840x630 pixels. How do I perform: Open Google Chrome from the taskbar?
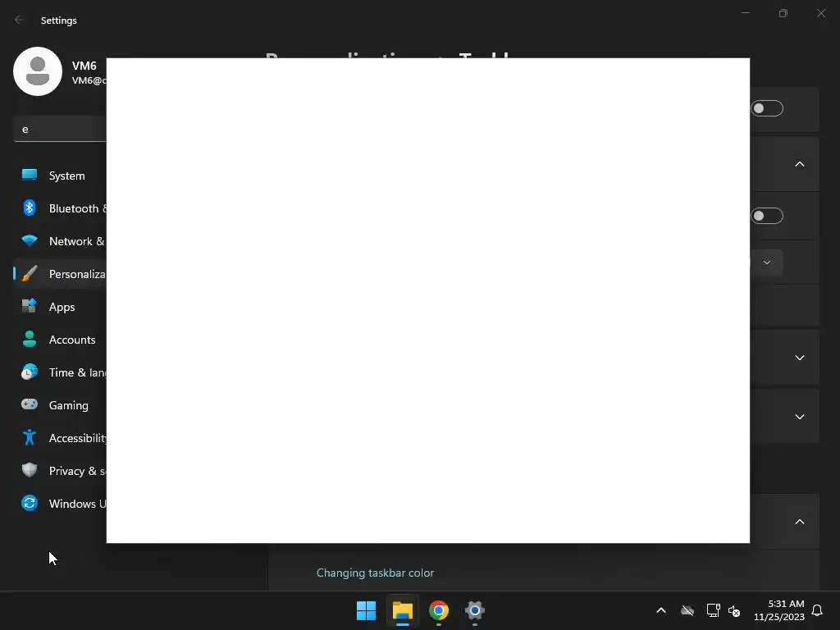coord(439,610)
